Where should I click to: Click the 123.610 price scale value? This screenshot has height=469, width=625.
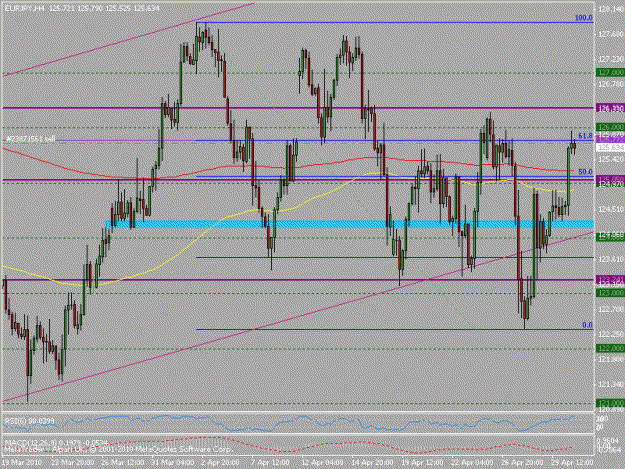[x=611, y=259]
